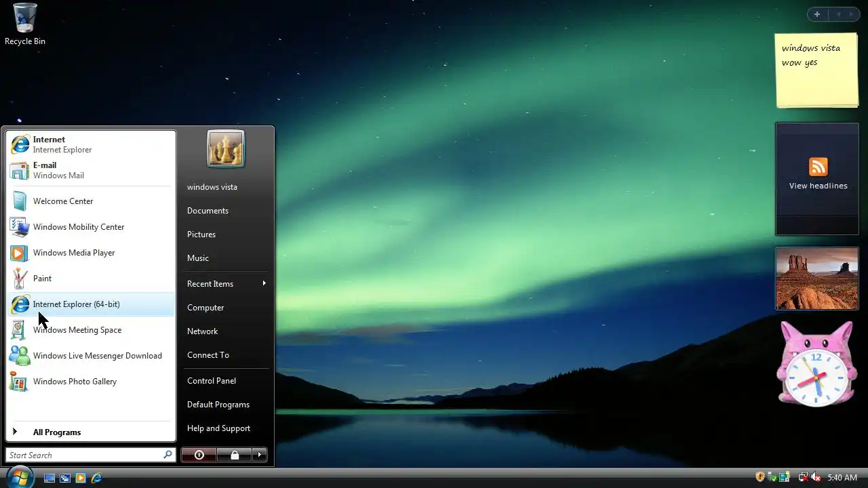This screenshot has width=868, height=488.
Task: Open Control Panel
Action: pos(226,380)
